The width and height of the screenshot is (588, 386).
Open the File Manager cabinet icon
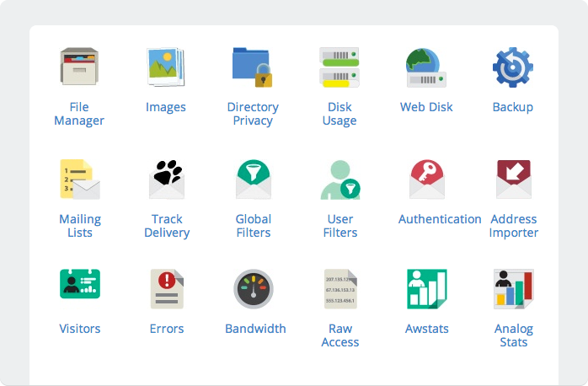pos(79,67)
